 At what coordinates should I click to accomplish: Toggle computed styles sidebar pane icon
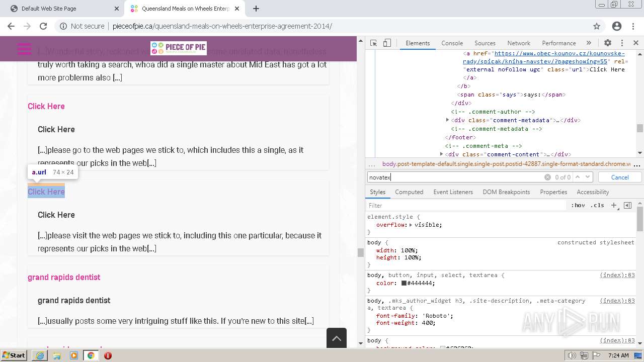(627, 205)
